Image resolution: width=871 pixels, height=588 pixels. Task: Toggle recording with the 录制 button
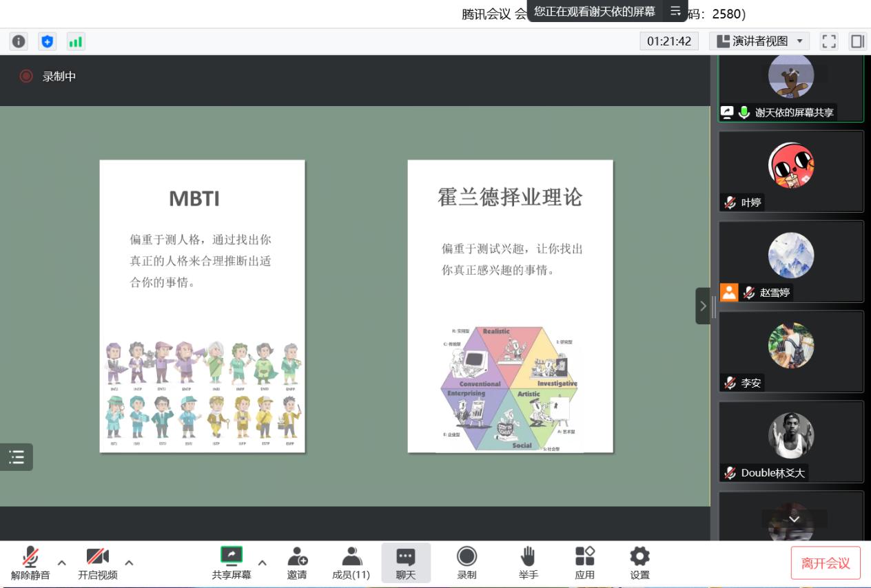(467, 563)
